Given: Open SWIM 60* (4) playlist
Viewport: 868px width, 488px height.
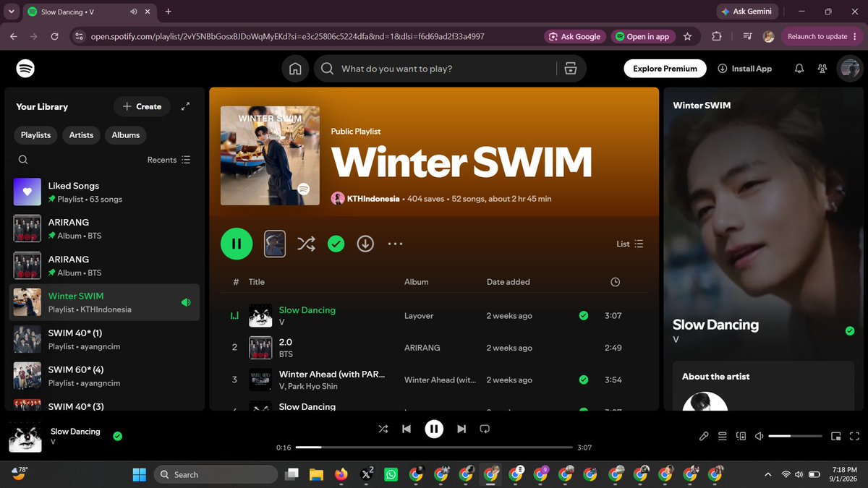Looking at the screenshot, I should [106, 376].
